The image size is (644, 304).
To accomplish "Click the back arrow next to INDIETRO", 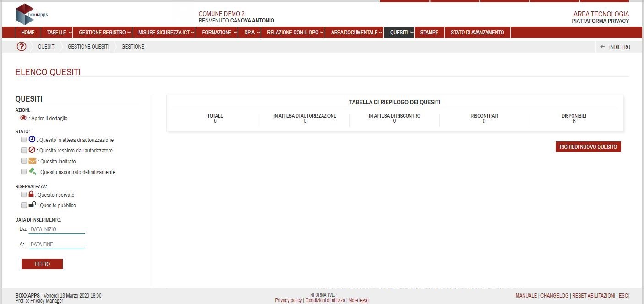I will [x=602, y=47].
